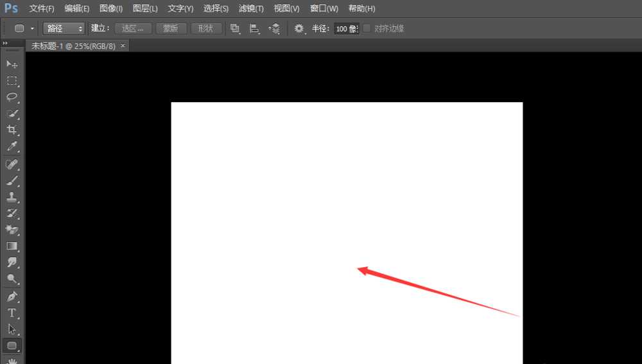Screen dimensions: 642x364
Task: Open the 文件(F) menu
Action: (42, 8)
